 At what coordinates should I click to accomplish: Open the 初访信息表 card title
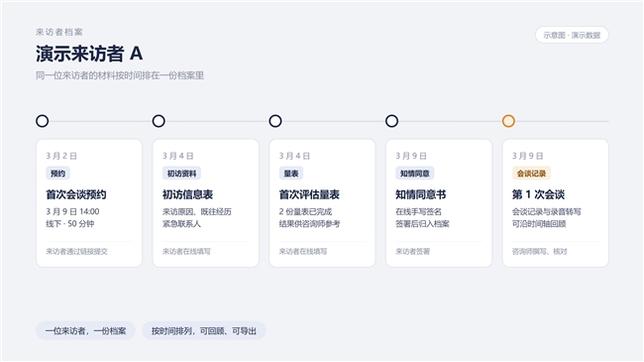point(187,194)
